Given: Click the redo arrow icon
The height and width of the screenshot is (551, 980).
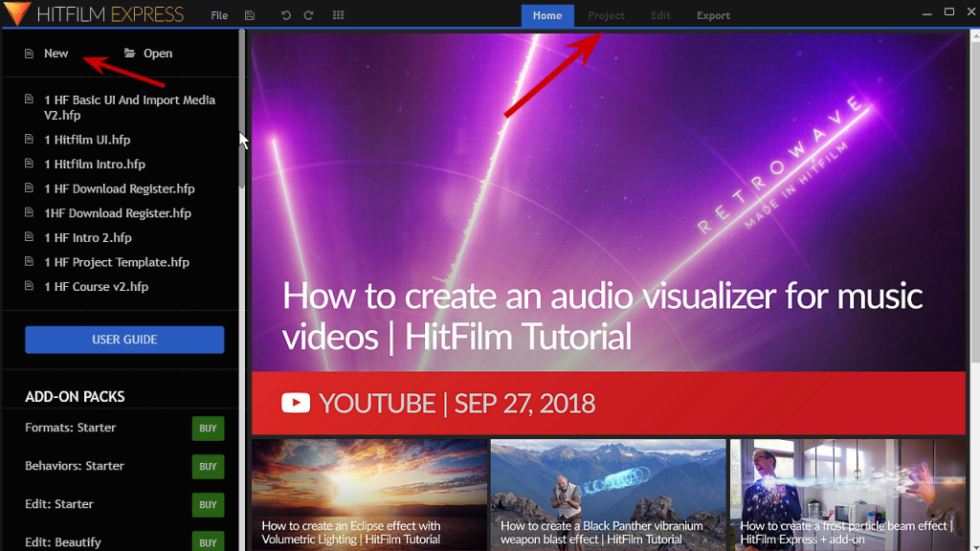Looking at the screenshot, I should [309, 15].
